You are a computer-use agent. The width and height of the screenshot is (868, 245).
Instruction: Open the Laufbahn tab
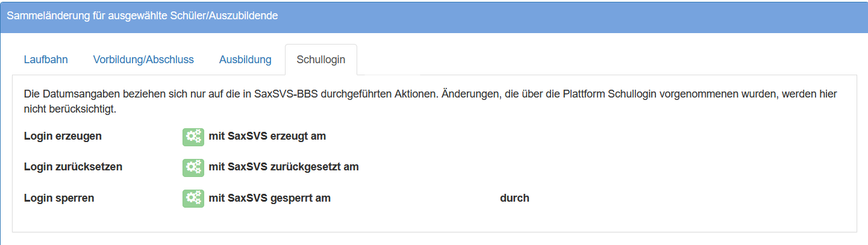tap(46, 60)
